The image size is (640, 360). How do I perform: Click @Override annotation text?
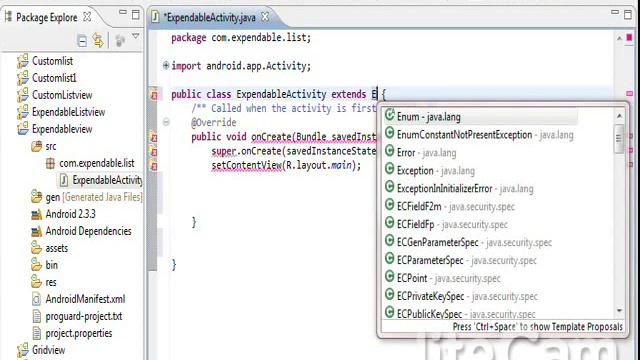[x=214, y=122]
